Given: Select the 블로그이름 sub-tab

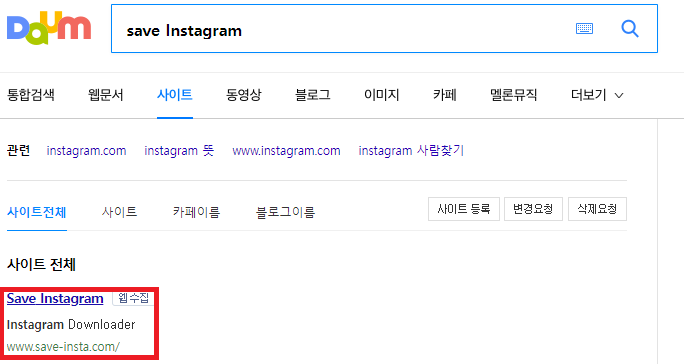Looking at the screenshot, I should point(285,212).
